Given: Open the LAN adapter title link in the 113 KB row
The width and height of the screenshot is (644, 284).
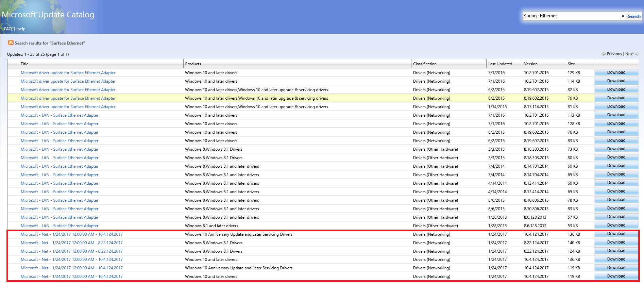Looking at the screenshot, I should [60, 115].
